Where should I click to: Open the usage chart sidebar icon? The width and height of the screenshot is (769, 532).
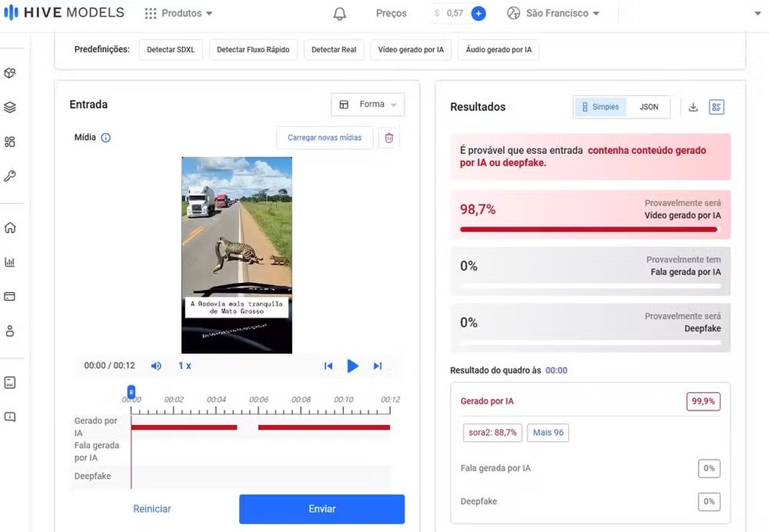(x=10, y=262)
